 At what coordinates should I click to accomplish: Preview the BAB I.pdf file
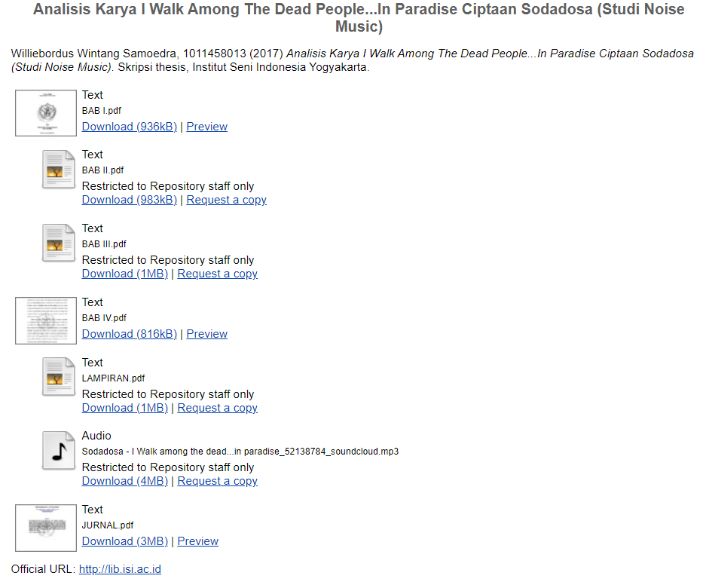tap(207, 127)
